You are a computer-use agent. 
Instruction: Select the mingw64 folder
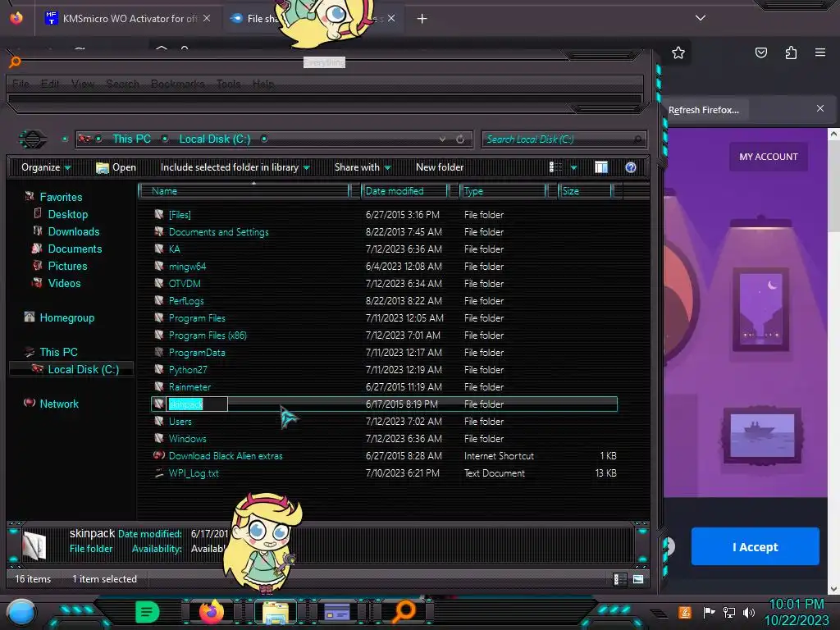tap(187, 267)
